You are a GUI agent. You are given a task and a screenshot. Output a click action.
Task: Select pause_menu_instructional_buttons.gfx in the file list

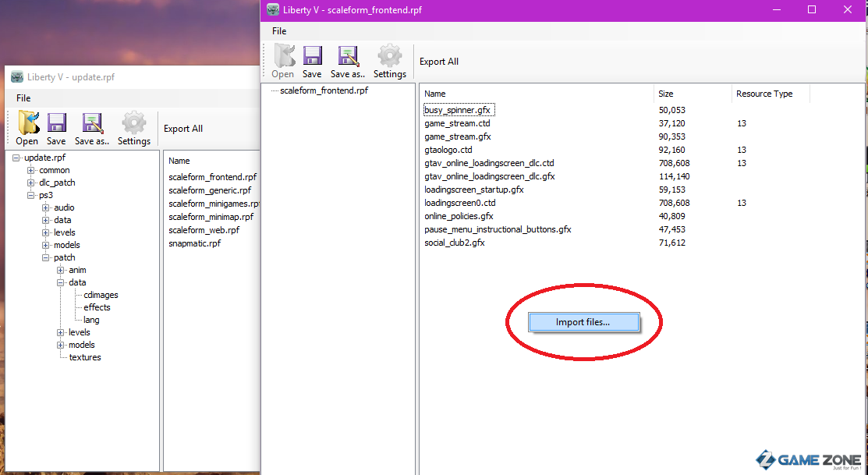click(x=498, y=230)
